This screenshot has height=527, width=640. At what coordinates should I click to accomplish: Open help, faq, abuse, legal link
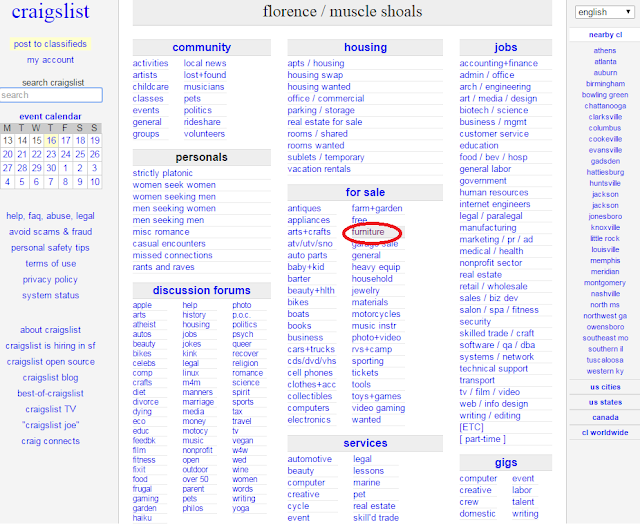pos(50,216)
